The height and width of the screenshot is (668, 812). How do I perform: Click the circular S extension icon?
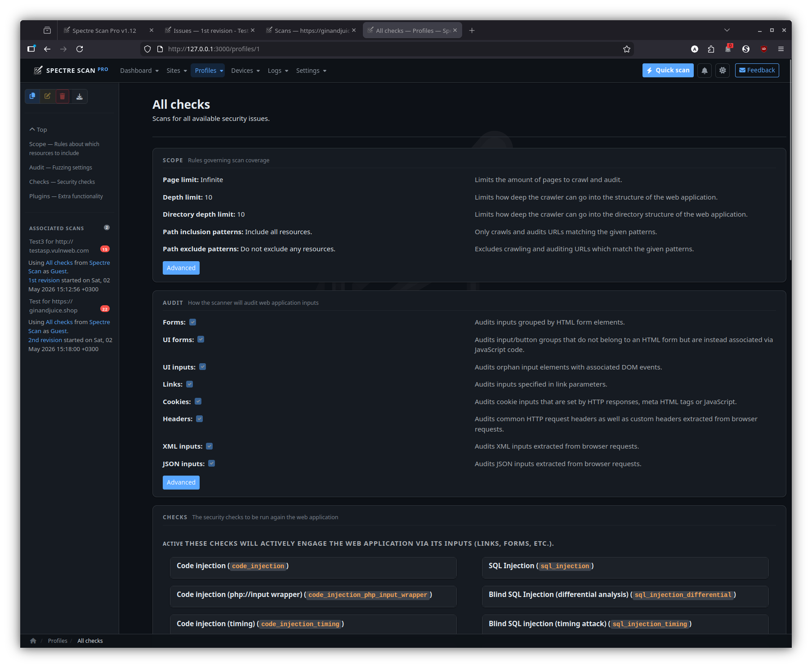click(746, 49)
